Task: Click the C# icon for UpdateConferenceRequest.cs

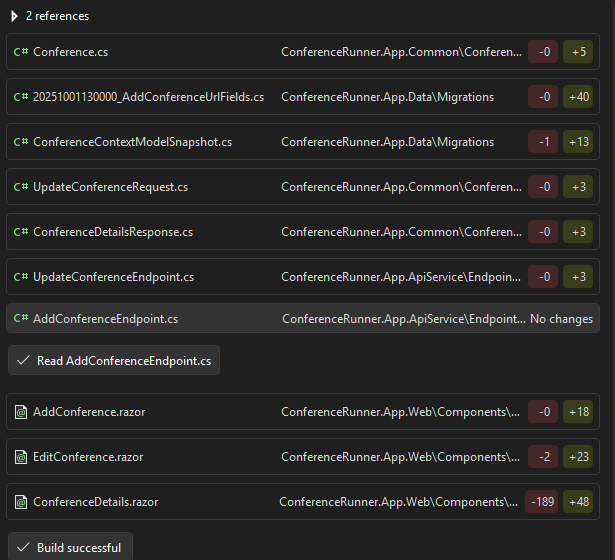Action: coord(21,187)
